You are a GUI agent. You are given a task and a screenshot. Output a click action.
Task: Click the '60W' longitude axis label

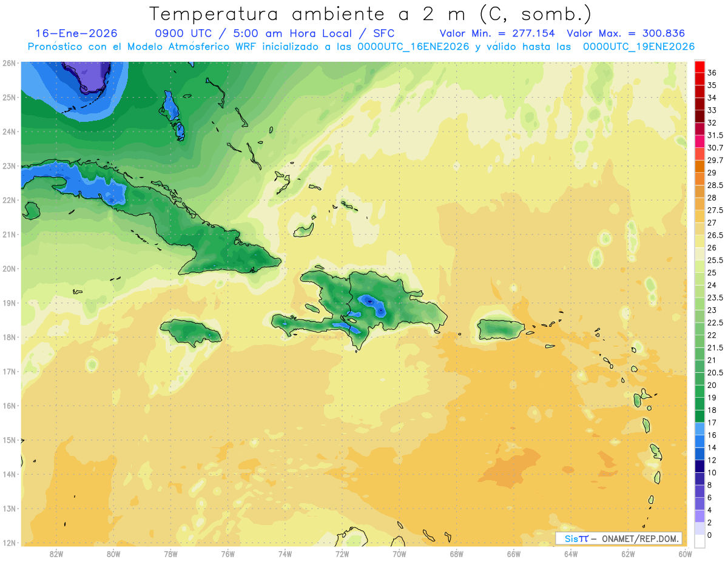pos(685,553)
